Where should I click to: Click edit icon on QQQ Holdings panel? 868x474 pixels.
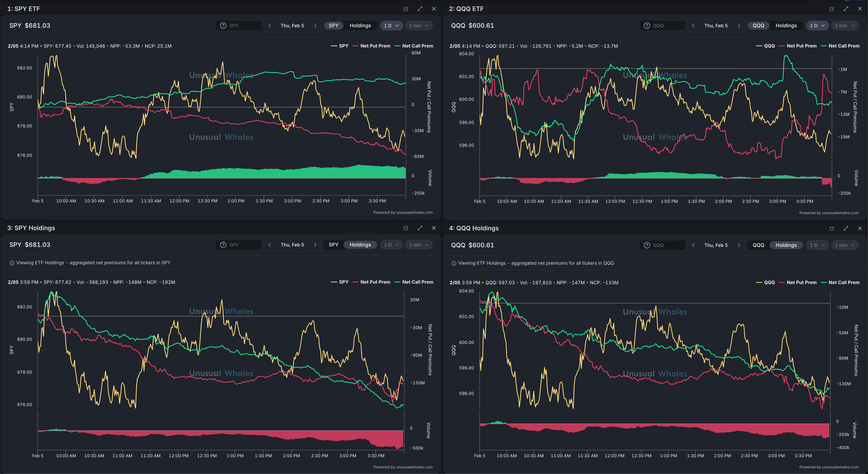(x=832, y=228)
